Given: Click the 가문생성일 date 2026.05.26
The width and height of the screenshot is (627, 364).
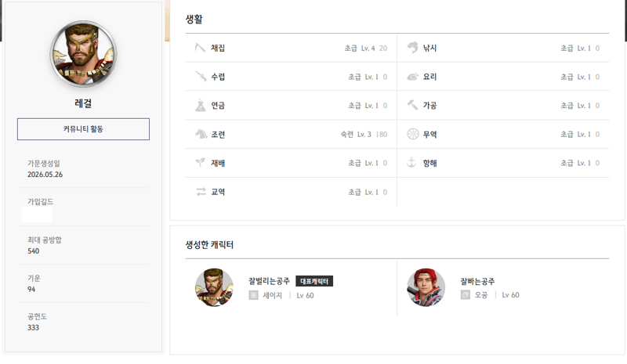Looking at the screenshot, I should [x=45, y=175].
